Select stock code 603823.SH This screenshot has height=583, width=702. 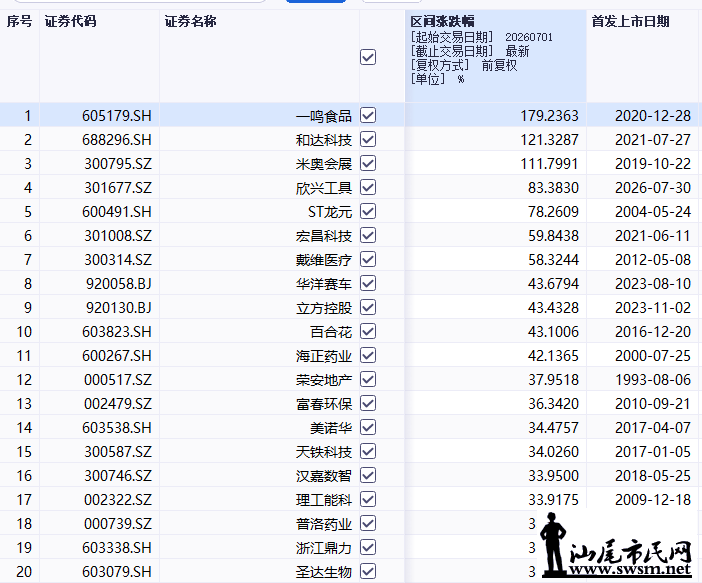[117, 332]
